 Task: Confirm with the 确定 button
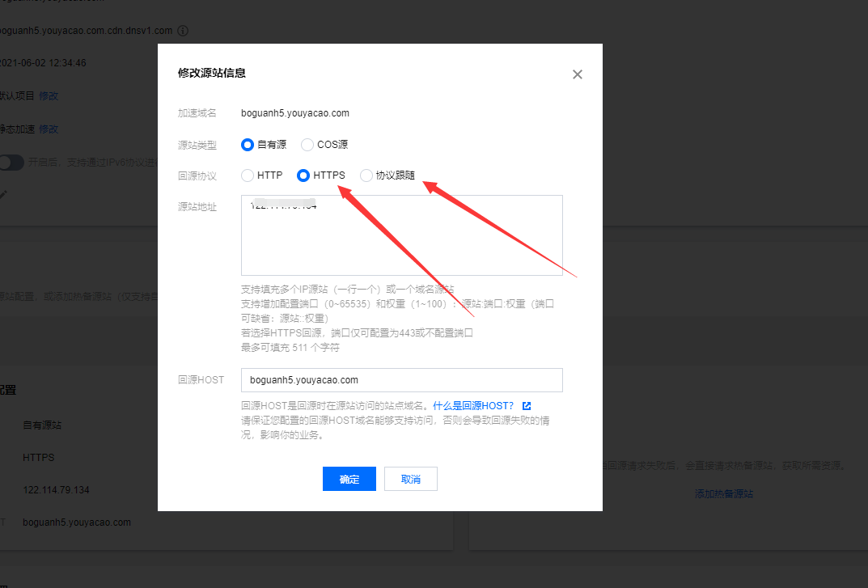tap(349, 479)
